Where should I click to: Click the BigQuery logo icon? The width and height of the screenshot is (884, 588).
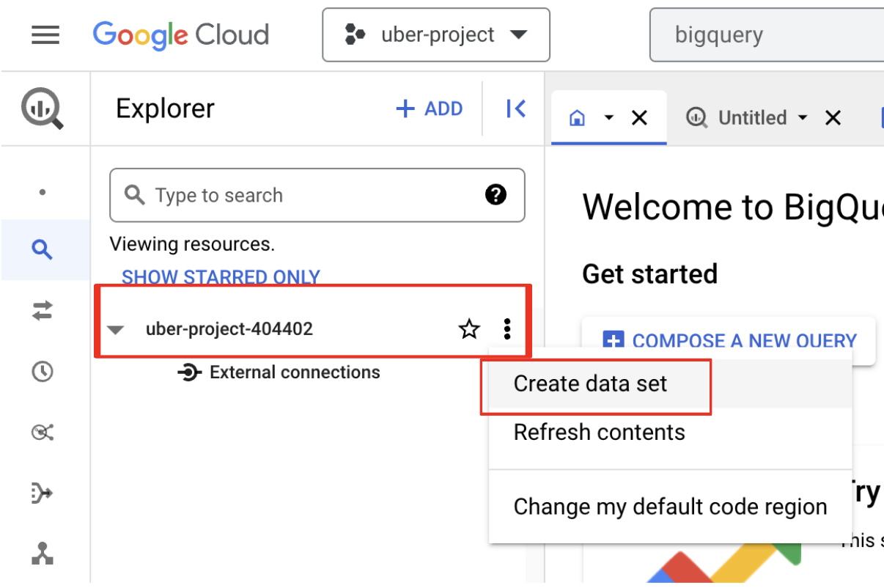click(x=43, y=109)
